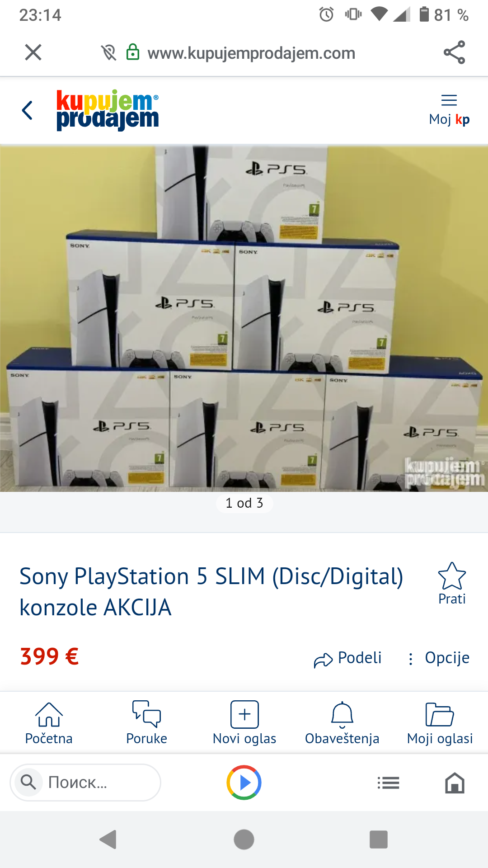Tap the tracking protection shield icon
488x868 pixels.
(x=108, y=52)
